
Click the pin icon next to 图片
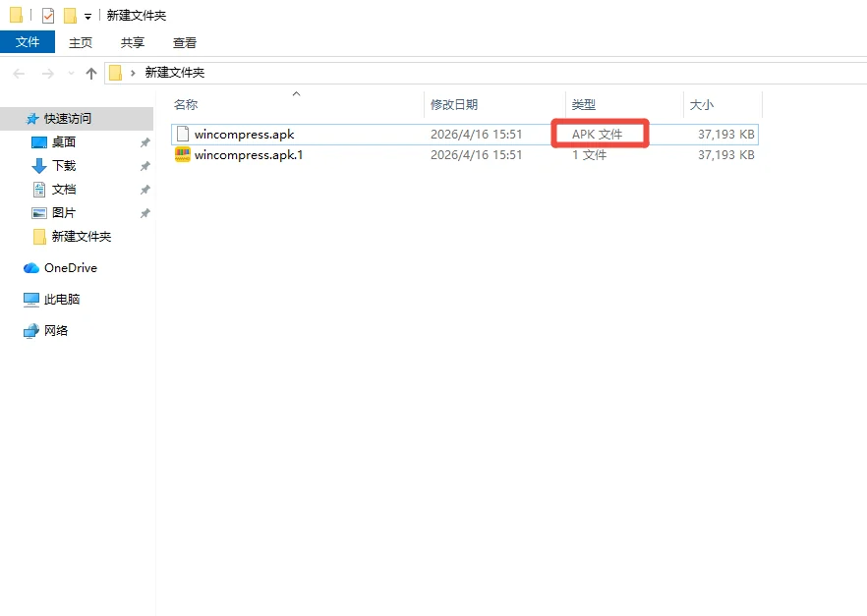[144, 213]
